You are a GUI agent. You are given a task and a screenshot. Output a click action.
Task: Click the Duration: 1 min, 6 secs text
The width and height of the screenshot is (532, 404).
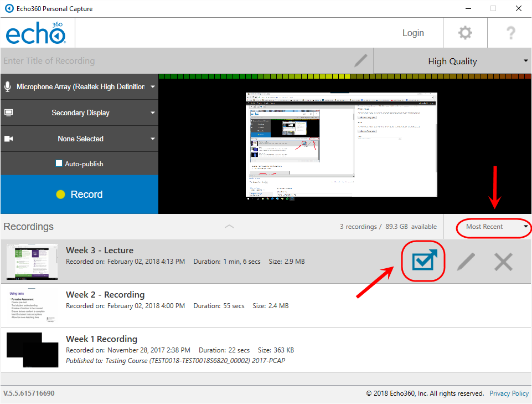227,262
